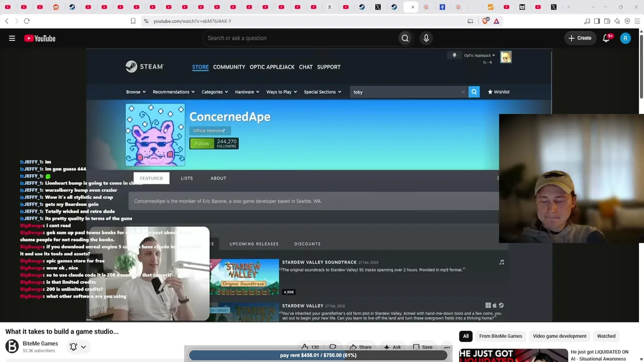Open the UPCOMING RELEASES tab

tap(254, 244)
